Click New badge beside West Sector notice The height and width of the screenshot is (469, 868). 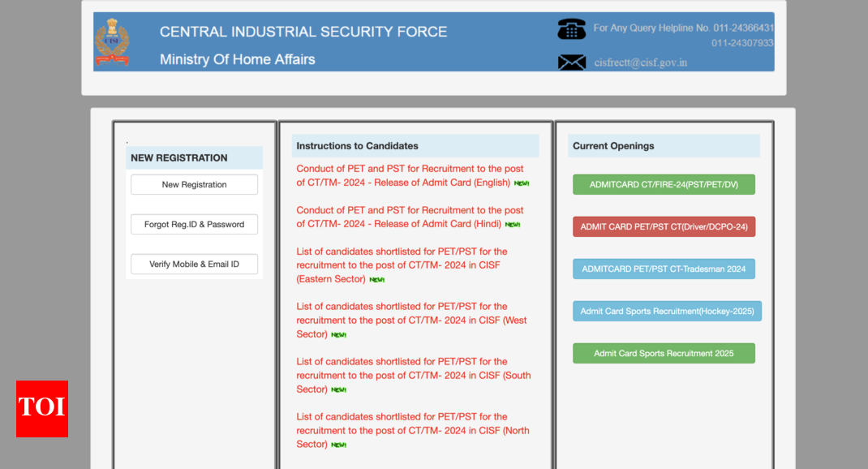(x=339, y=335)
